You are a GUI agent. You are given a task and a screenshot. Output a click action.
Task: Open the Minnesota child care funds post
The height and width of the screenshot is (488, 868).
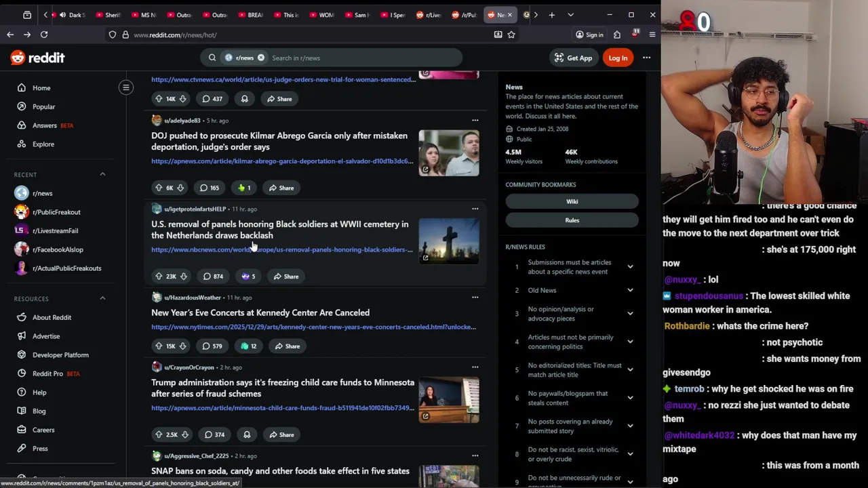coord(283,388)
